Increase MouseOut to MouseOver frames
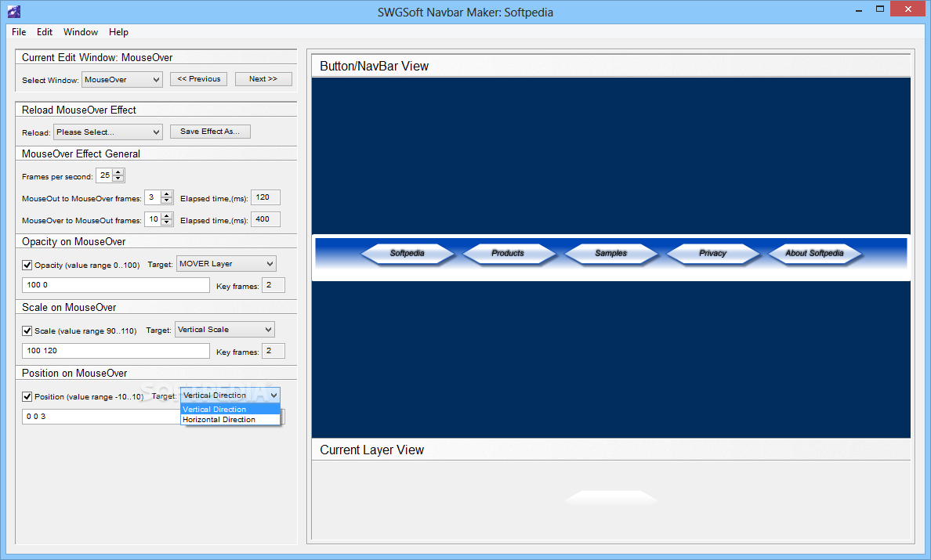Viewport: 931px width, 560px height. (x=167, y=194)
